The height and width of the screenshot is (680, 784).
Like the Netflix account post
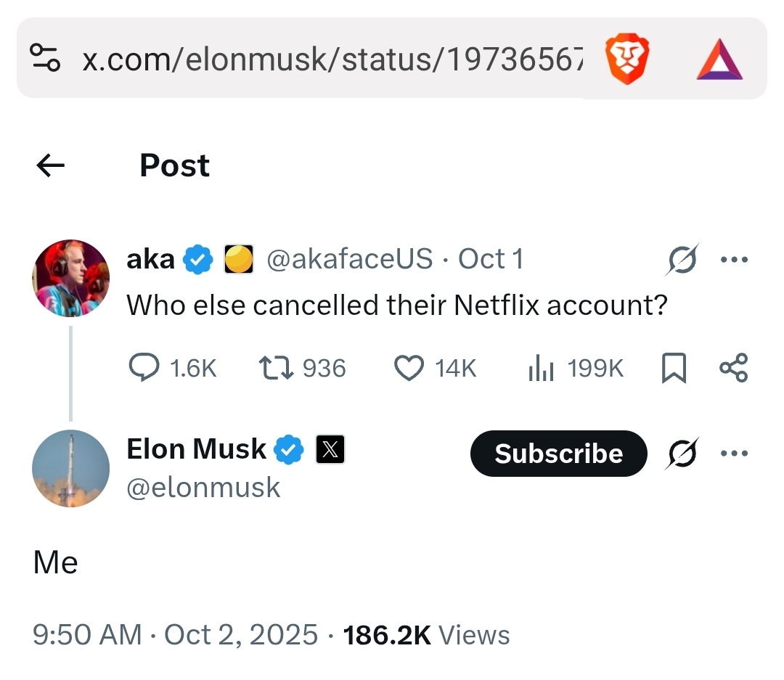click(409, 368)
